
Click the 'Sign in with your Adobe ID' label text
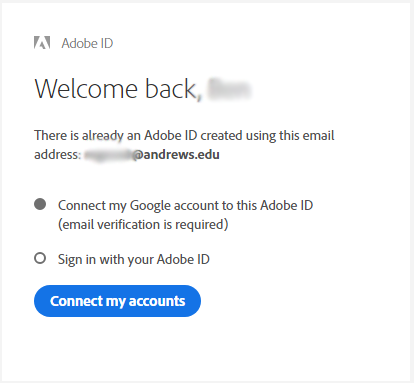click(134, 259)
